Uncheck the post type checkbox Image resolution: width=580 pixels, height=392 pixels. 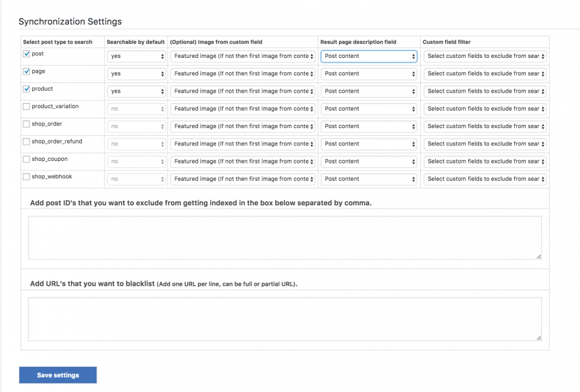coord(26,54)
